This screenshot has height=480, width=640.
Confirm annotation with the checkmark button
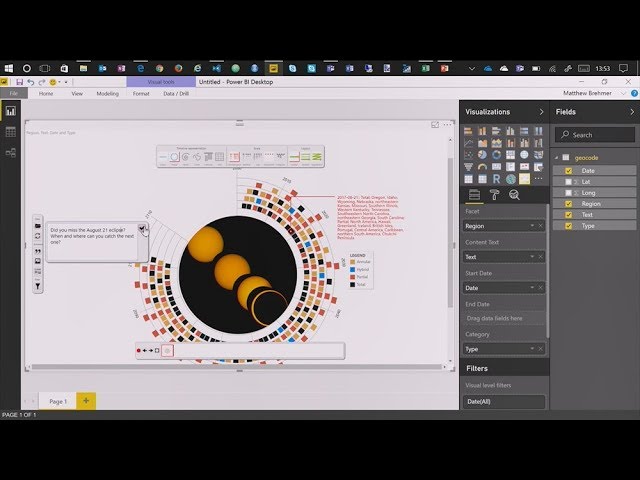coord(142,228)
